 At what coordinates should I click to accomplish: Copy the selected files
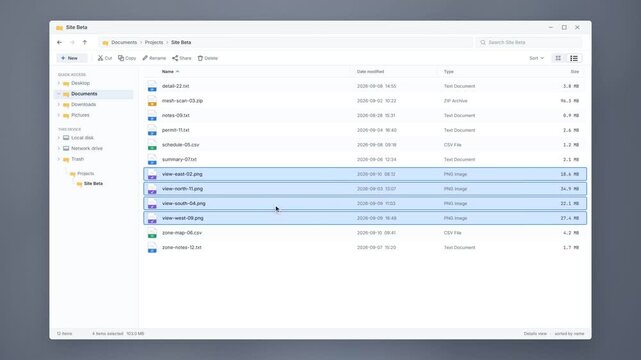coord(127,58)
